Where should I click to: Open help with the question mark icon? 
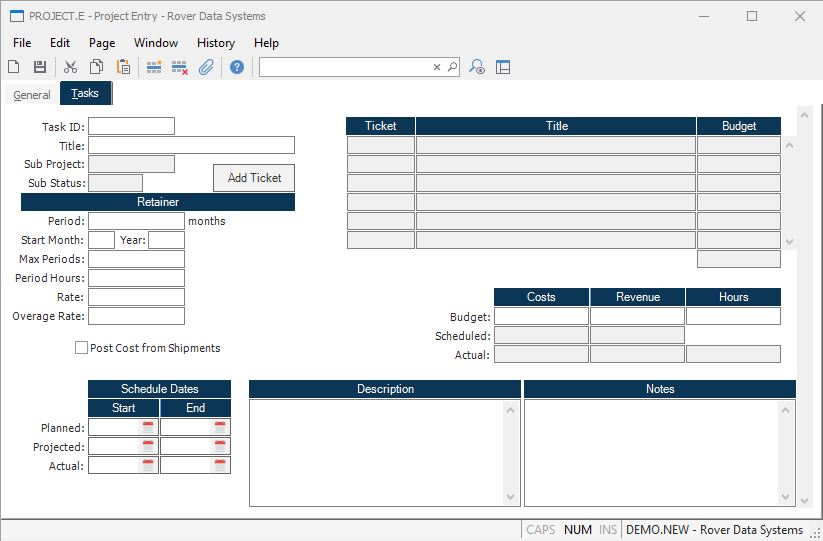point(237,67)
